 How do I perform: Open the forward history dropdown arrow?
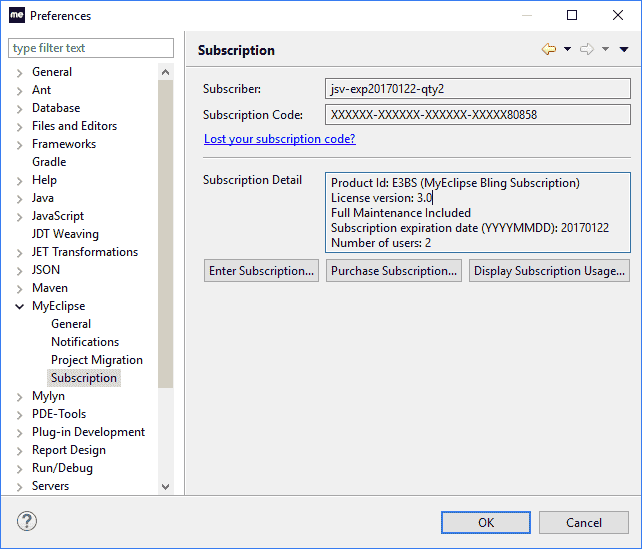605,49
